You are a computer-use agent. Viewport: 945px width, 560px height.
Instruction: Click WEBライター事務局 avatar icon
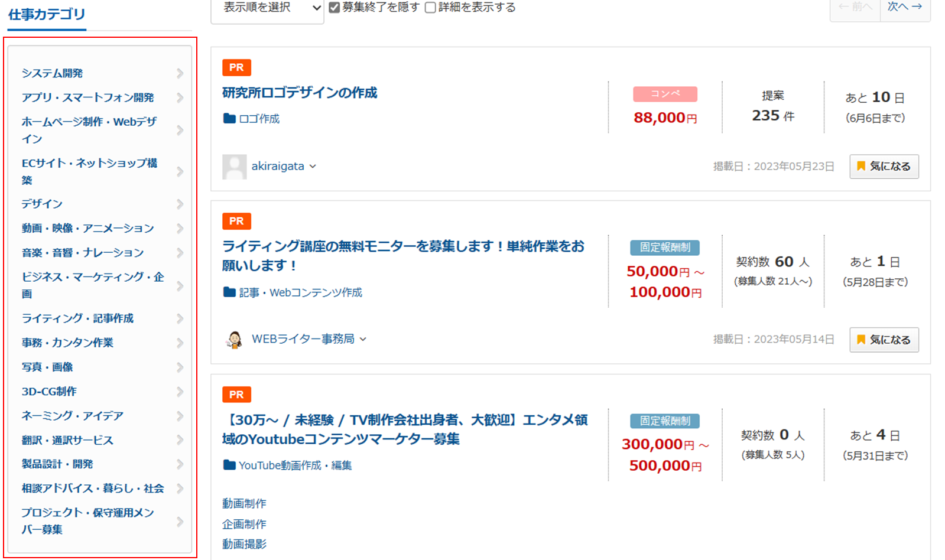234,340
